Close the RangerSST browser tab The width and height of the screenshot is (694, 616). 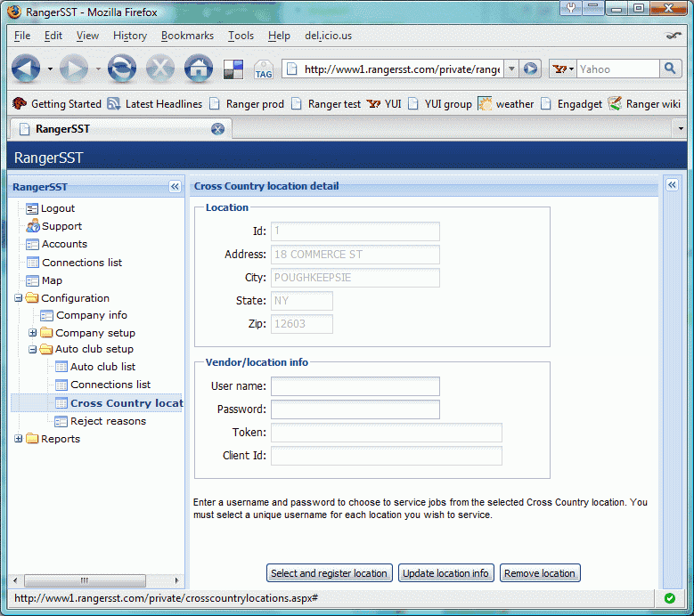coord(217,129)
